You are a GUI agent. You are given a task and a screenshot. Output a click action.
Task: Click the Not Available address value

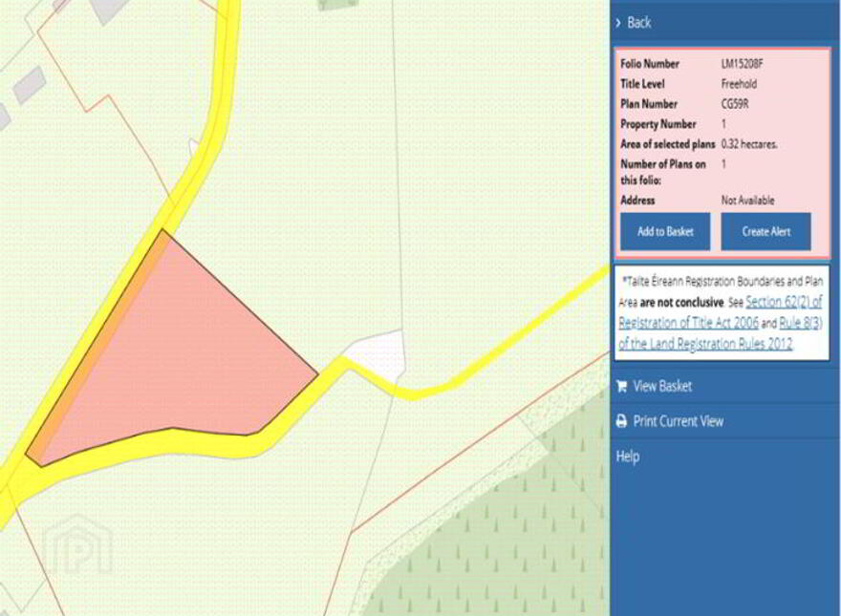pos(747,201)
